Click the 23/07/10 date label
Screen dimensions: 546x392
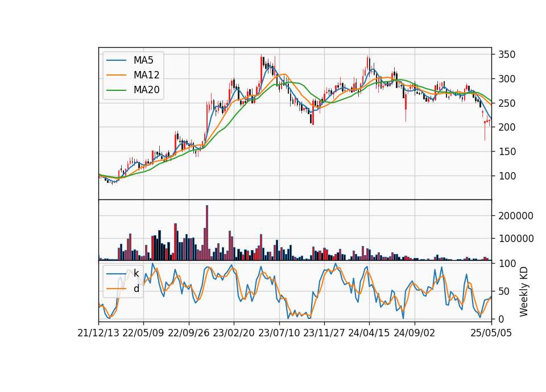coord(279,333)
